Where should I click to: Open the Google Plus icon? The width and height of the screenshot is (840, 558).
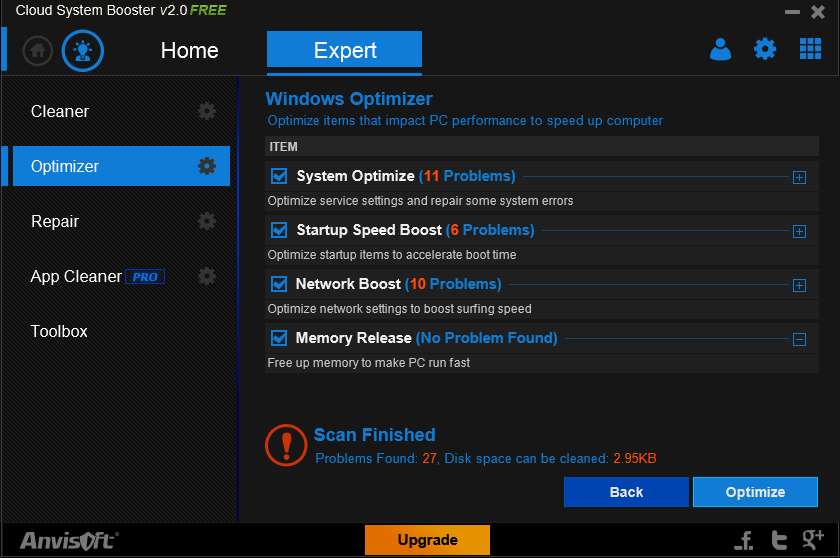[813, 539]
